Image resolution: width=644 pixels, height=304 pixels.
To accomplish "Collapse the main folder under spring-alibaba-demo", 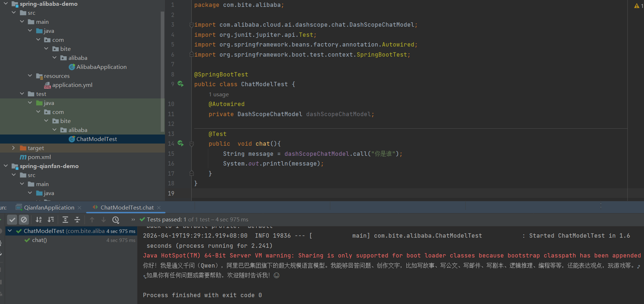I will 22,22.
